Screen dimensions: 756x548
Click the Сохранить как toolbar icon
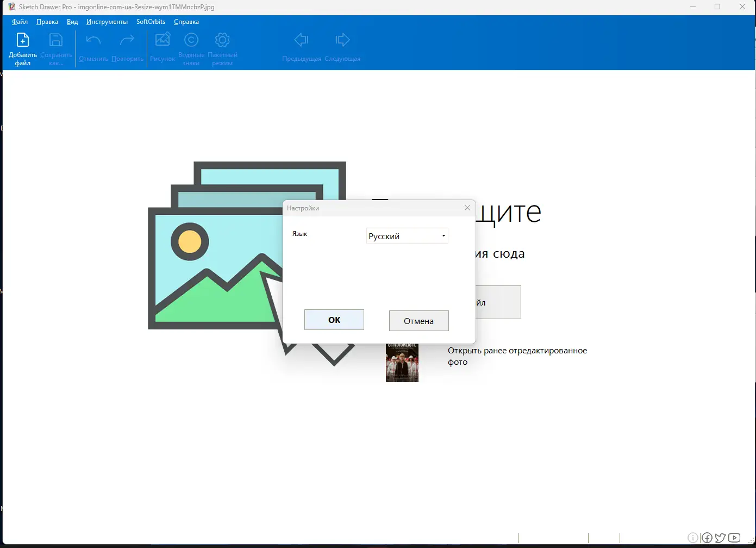(56, 40)
